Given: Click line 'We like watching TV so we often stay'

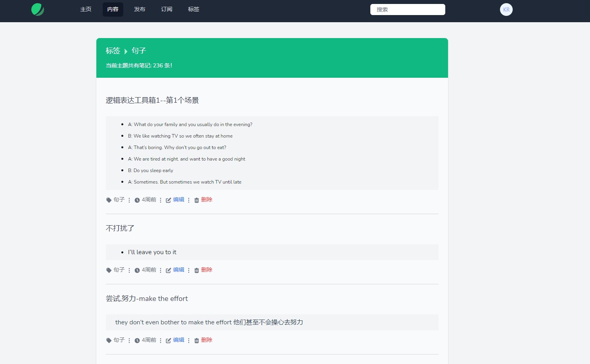Looking at the screenshot, I should tap(180, 136).
